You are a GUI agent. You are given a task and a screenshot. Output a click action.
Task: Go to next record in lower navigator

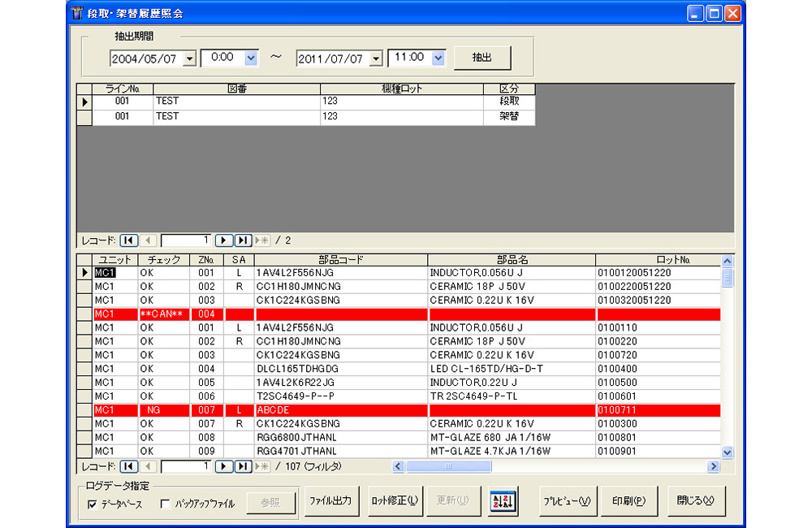tap(224, 466)
